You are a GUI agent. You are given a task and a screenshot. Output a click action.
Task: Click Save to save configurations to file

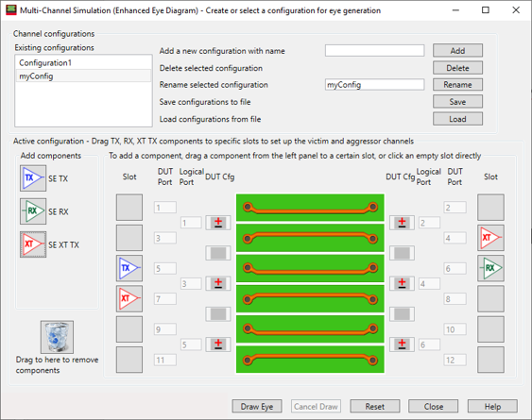tap(457, 102)
